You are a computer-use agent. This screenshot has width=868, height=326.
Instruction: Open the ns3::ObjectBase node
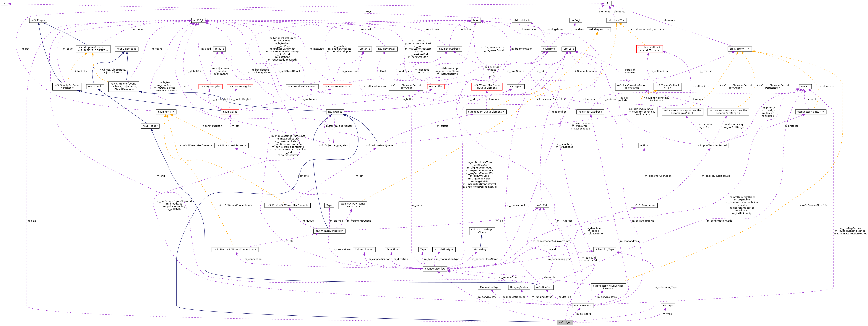[127, 49]
